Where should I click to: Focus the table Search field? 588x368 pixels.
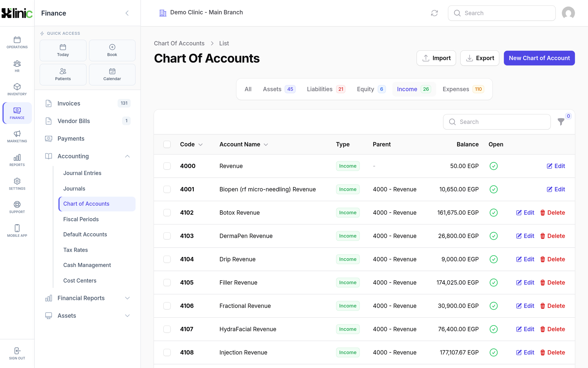[x=497, y=122]
